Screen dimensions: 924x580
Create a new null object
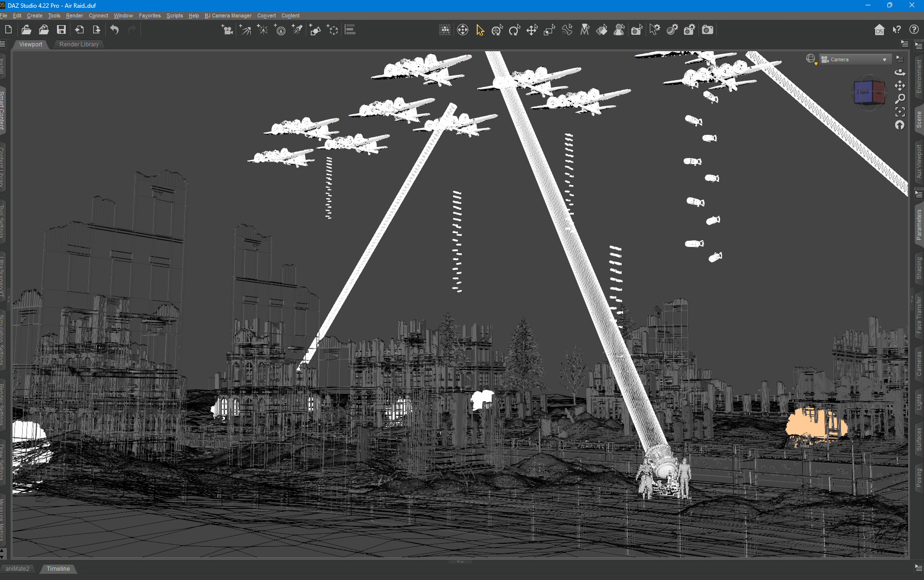tap(333, 30)
